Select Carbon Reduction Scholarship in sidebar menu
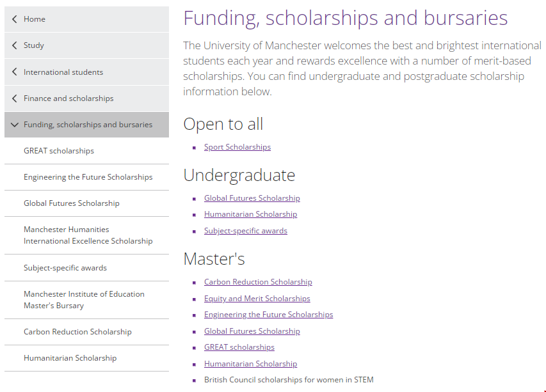Screen dimensions: 546x392 (77, 332)
